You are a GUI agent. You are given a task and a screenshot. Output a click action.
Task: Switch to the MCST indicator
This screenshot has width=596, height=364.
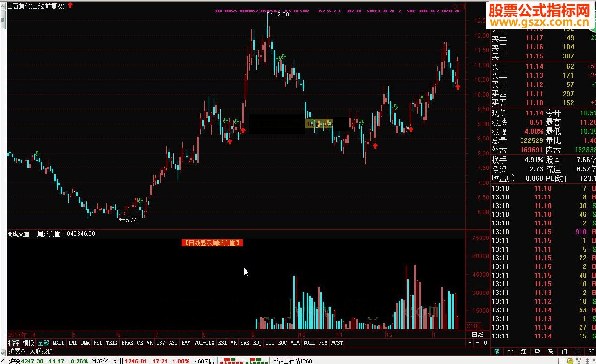coord(337,343)
